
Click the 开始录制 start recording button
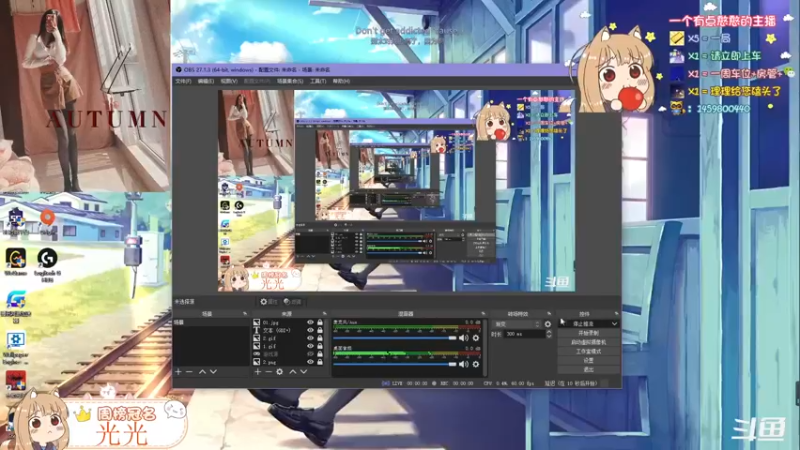[x=589, y=333]
